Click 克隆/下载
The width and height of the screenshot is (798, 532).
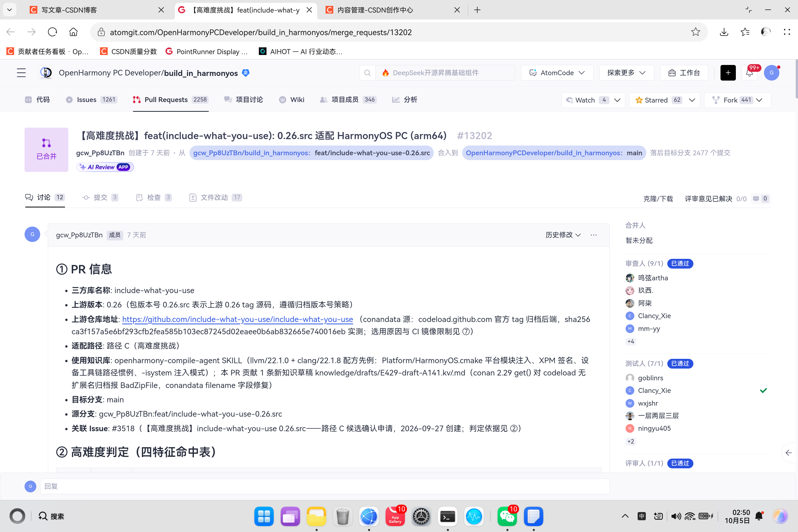[x=658, y=199]
